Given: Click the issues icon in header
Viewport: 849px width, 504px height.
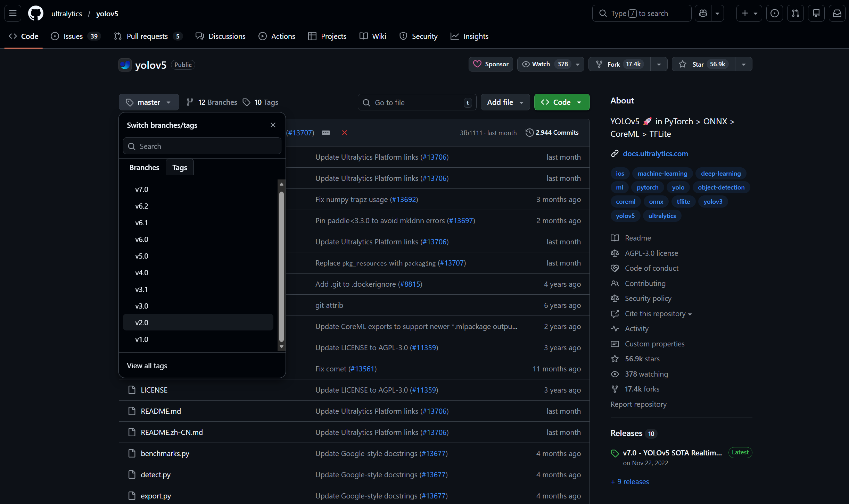Looking at the screenshot, I should (x=775, y=14).
